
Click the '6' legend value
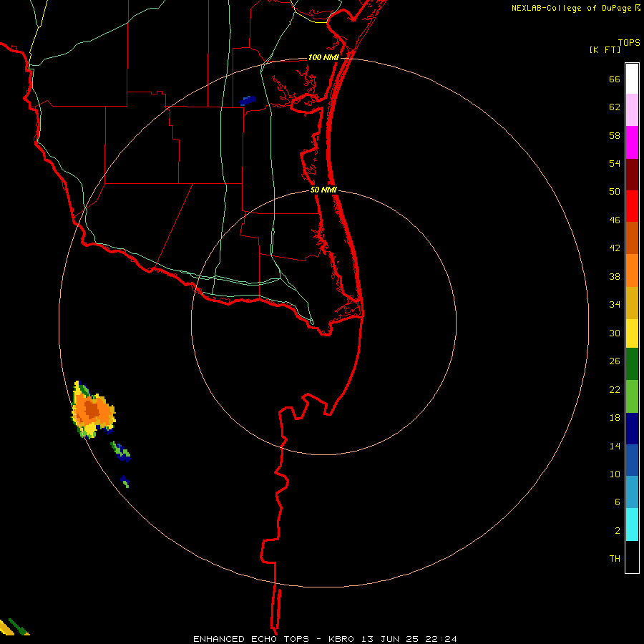coord(618,502)
